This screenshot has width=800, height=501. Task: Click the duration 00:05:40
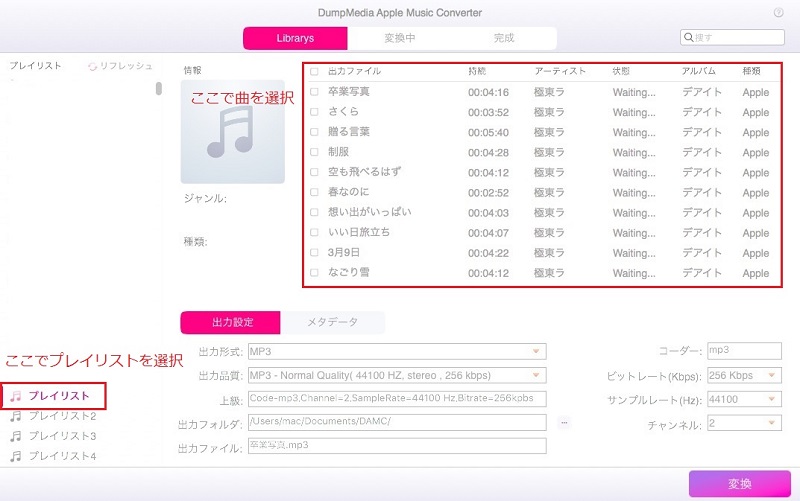click(x=488, y=133)
